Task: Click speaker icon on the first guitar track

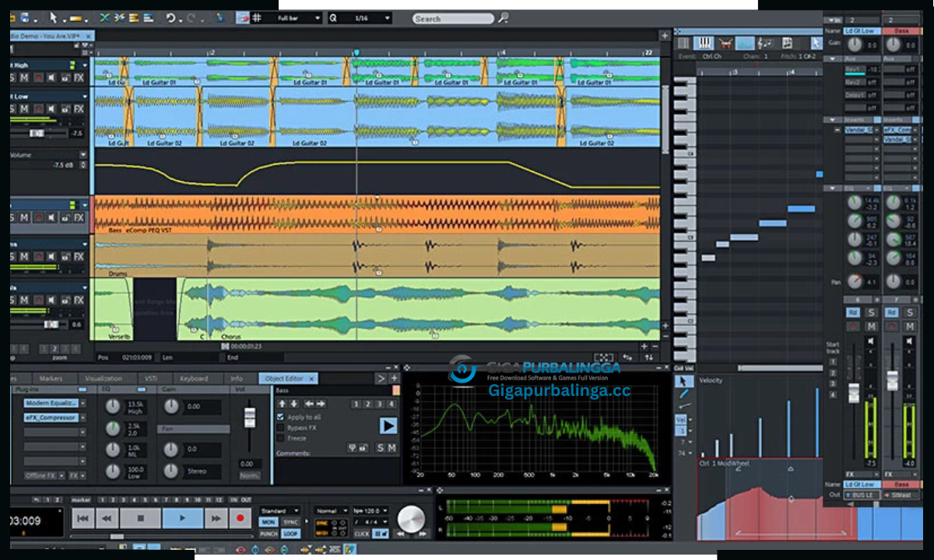Action: [x=51, y=78]
